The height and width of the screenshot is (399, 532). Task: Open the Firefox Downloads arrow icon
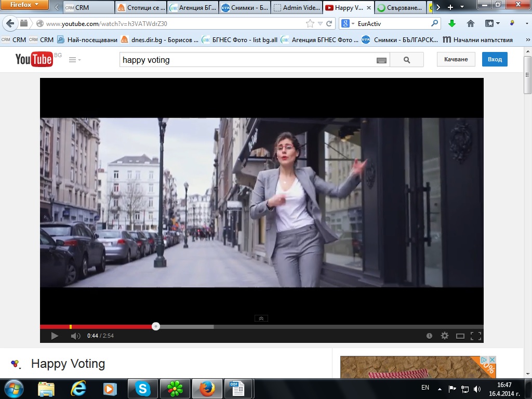pyautogui.click(x=452, y=23)
